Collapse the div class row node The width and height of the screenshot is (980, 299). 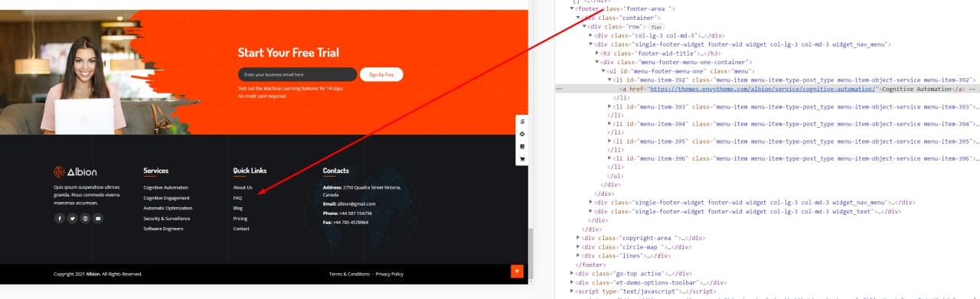(x=584, y=27)
